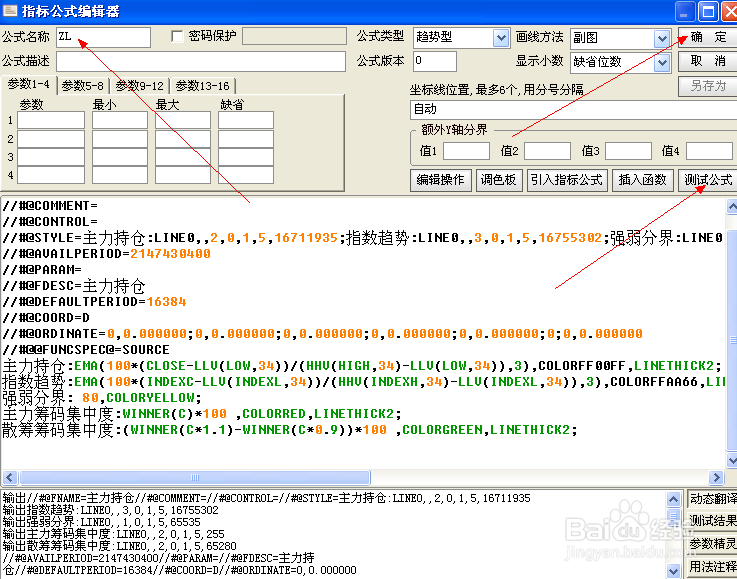
Task: Click the 插入函数 button
Action: pos(643,180)
